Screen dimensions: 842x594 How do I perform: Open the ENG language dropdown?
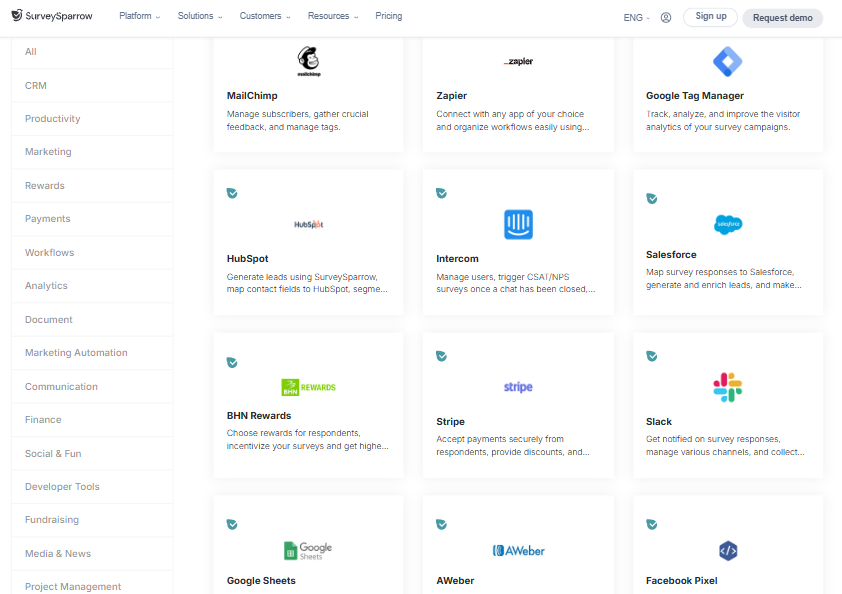point(636,18)
